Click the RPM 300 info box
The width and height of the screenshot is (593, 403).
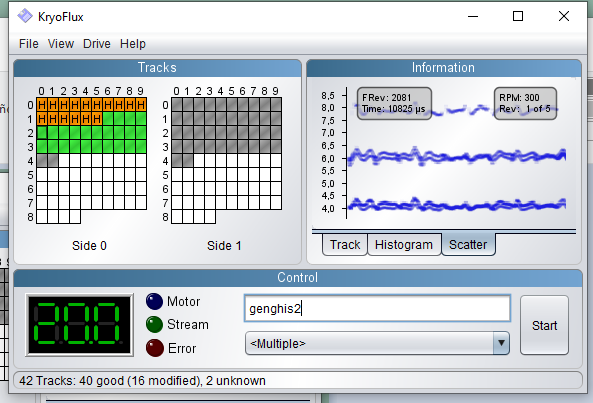(525, 104)
